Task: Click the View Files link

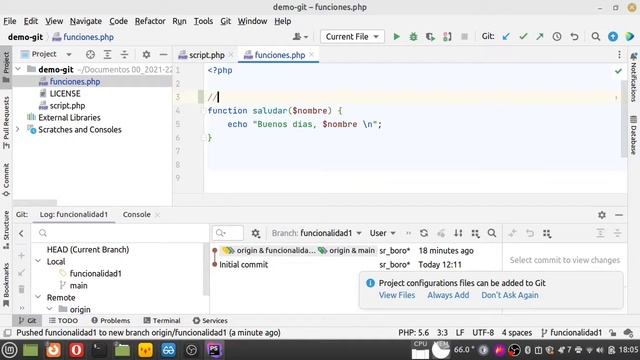Action: point(397,295)
